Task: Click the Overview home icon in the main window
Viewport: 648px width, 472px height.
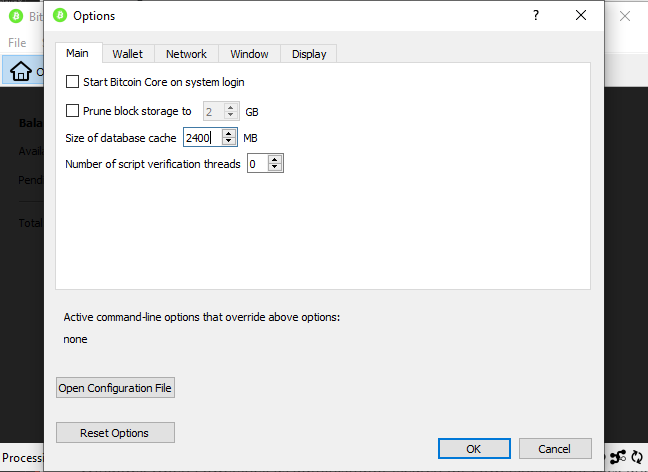Action: (21, 71)
